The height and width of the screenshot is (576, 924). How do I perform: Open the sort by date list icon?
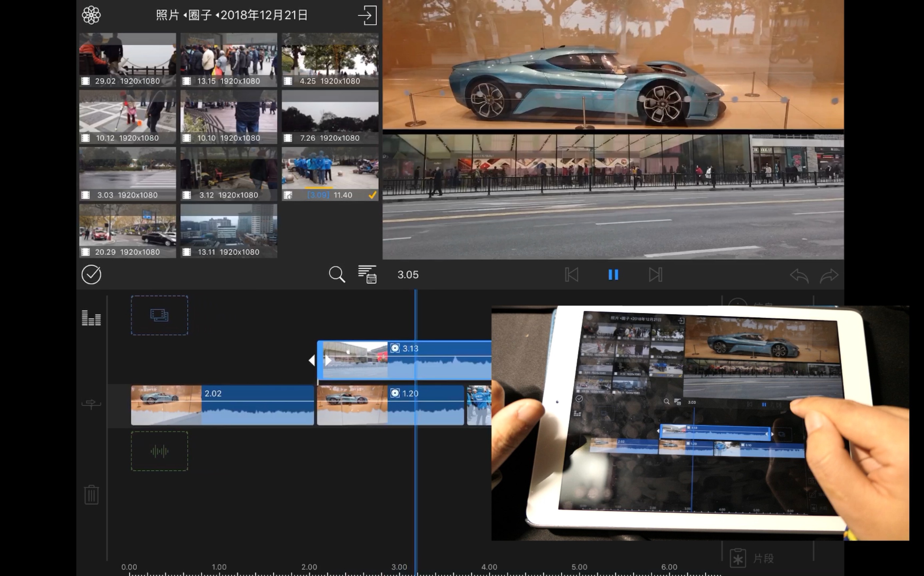click(x=367, y=274)
